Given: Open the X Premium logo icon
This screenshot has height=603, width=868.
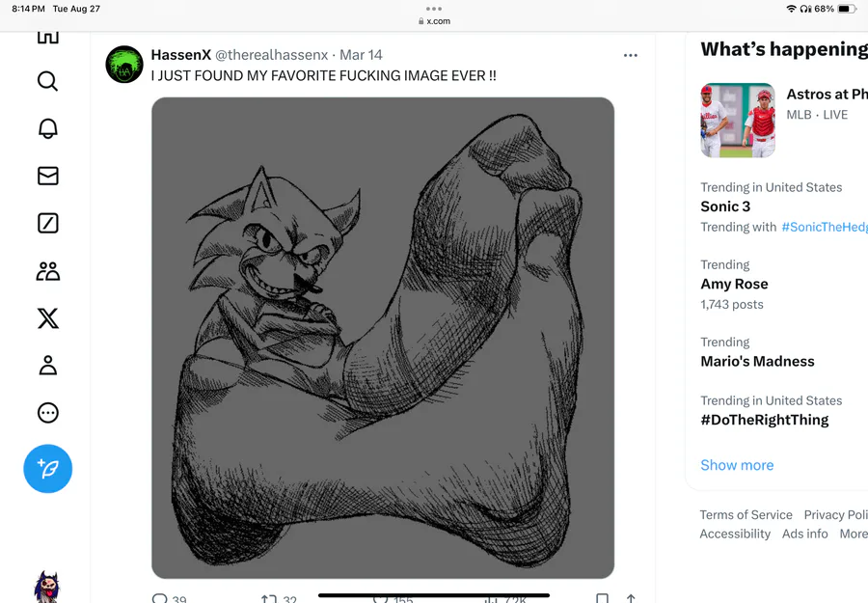Looking at the screenshot, I should tap(47, 318).
